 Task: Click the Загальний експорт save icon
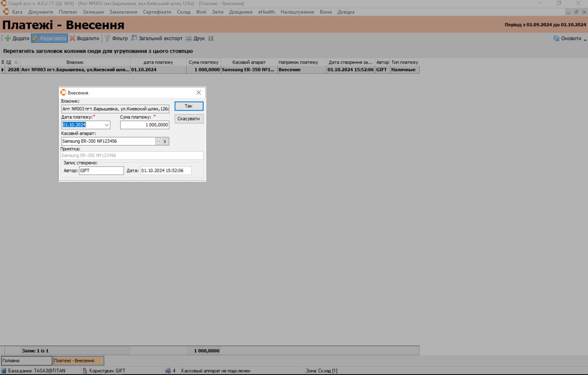(x=134, y=38)
